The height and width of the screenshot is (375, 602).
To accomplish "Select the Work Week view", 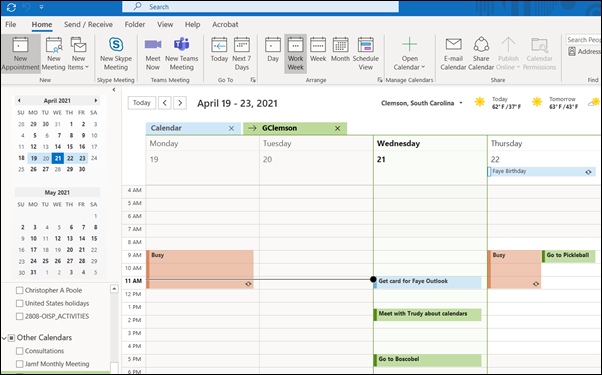I will 295,54.
